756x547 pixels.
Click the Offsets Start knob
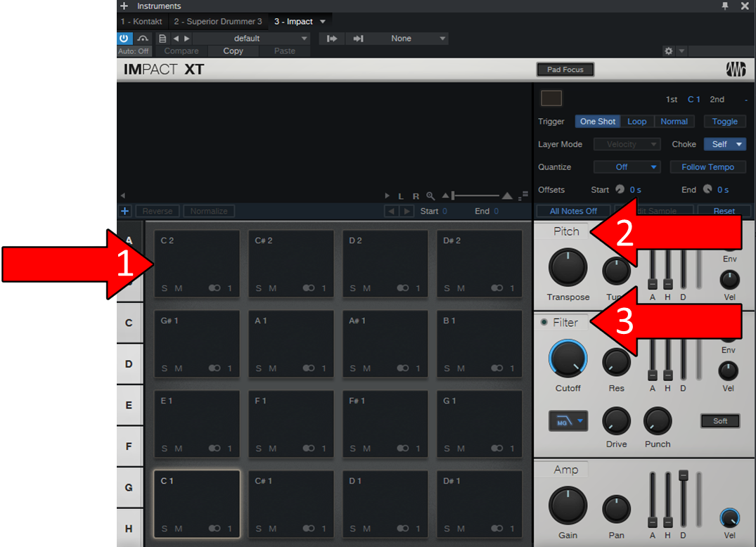tap(620, 189)
